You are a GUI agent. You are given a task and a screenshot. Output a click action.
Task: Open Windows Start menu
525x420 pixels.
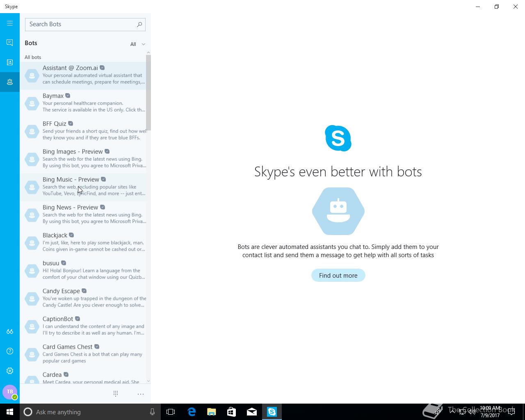coord(10,412)
